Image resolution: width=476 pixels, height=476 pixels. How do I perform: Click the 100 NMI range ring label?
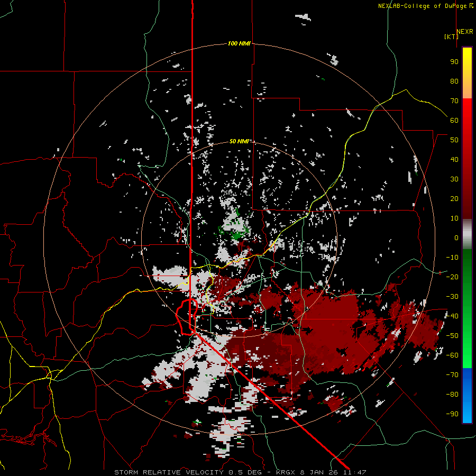click(239, 43)
